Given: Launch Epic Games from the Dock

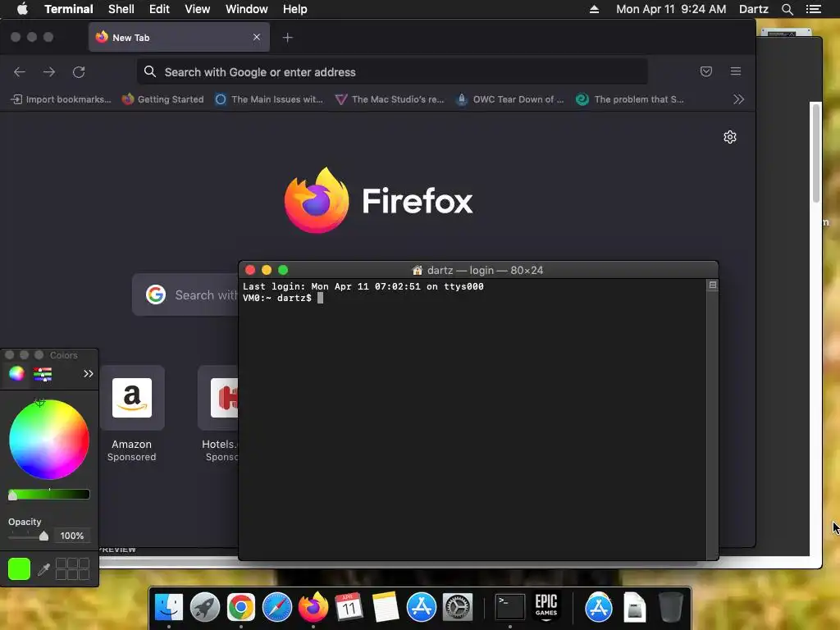Looking at the screenshot, I should tap(546, 607).
